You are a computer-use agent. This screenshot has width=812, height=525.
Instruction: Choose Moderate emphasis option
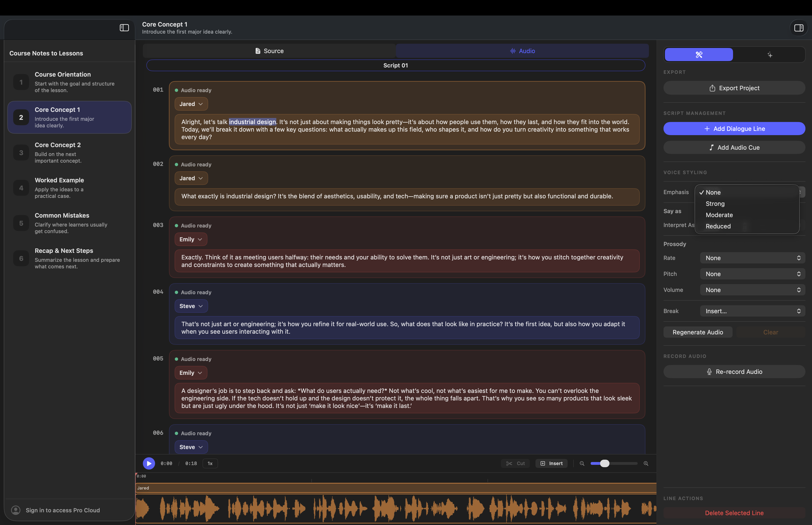click(747, 215)
